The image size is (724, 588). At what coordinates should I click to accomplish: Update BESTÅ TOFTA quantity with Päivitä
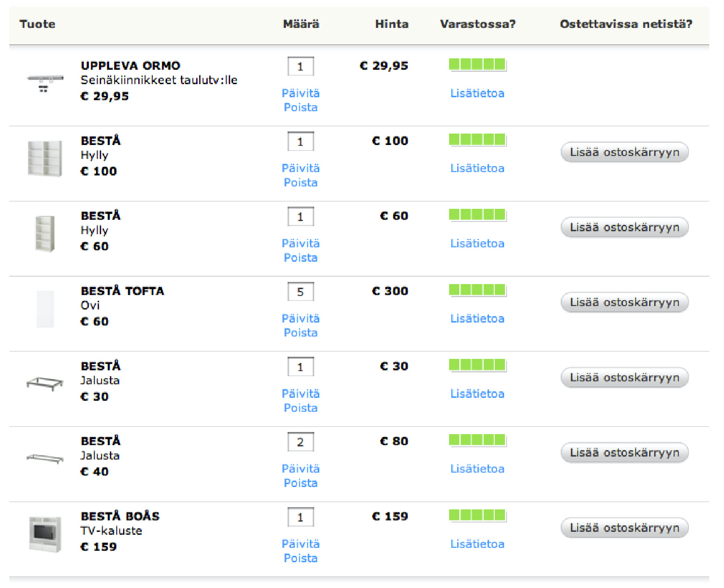pos(301,318)
